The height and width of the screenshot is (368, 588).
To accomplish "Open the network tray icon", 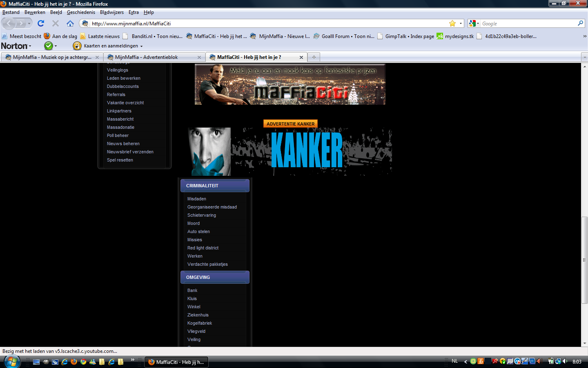I will 558,361.
